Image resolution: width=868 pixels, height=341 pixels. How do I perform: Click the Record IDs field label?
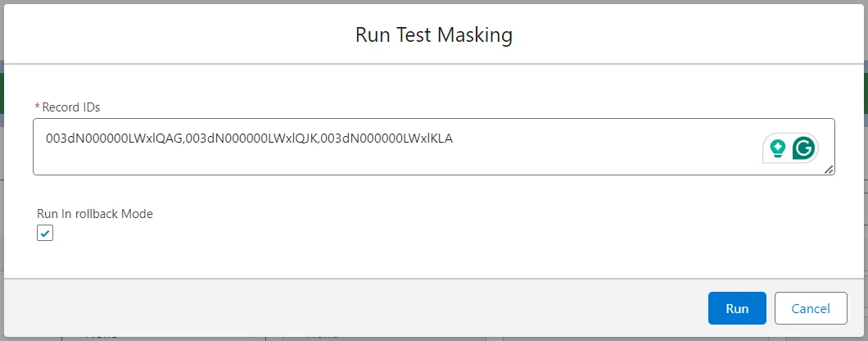click(x=71, y=107)
